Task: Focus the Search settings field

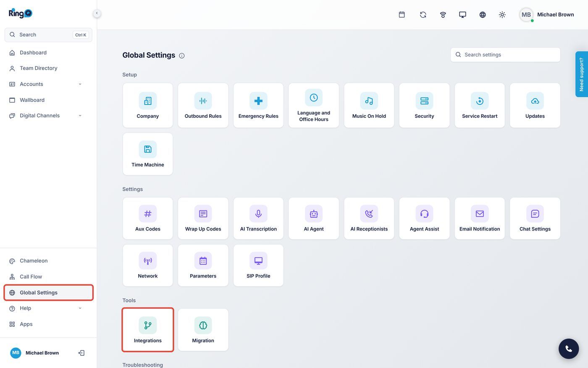Action: click(505, 55)
